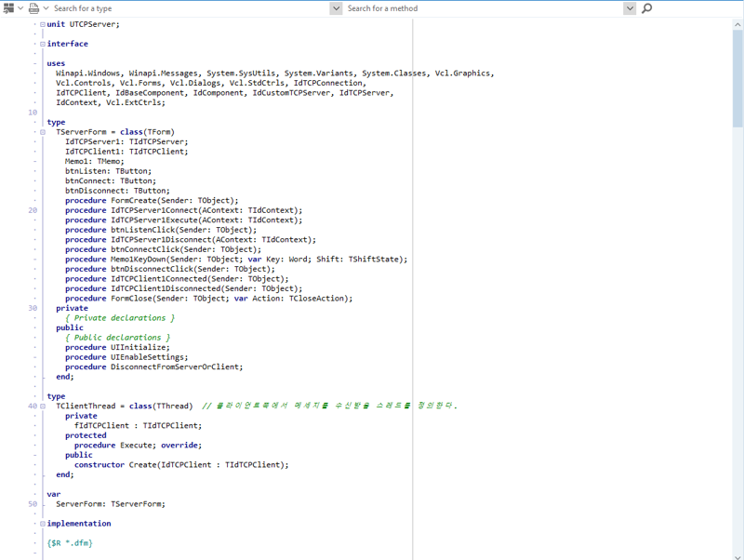Collapse the "implementation" section fold marker
Screen dimensions: 744x560
coord(43,524)
